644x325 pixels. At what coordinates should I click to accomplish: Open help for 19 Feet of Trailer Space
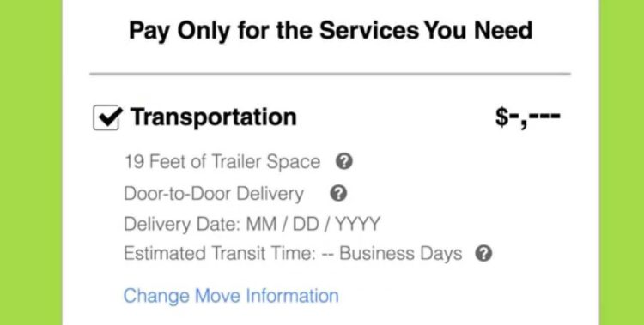(x=344, y=162)
